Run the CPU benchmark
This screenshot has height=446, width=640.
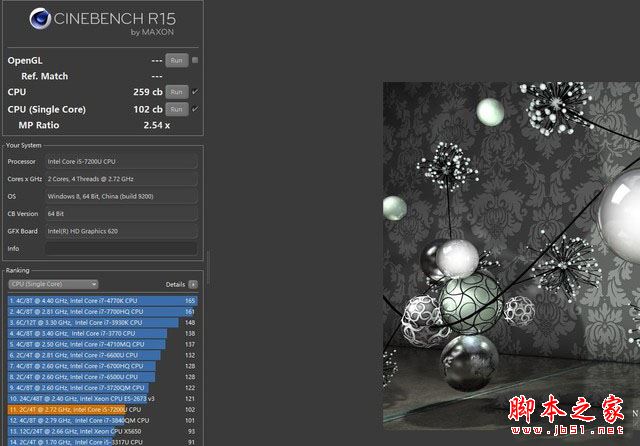[x=177, y=92]
